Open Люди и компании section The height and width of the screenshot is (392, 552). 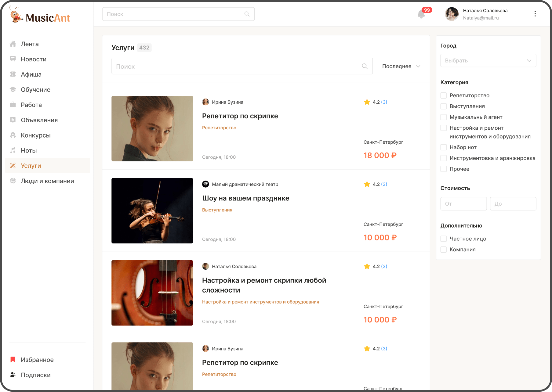(47, 181)
